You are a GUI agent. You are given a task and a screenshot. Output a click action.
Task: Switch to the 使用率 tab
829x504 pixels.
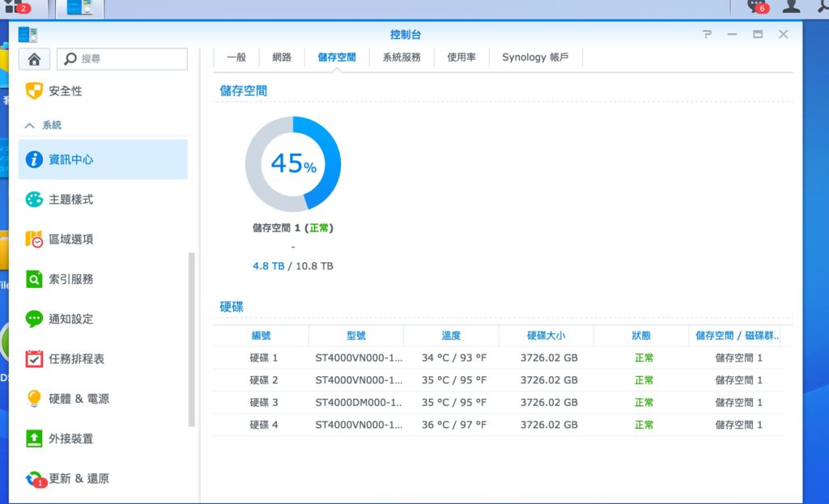tap(461, 57)
